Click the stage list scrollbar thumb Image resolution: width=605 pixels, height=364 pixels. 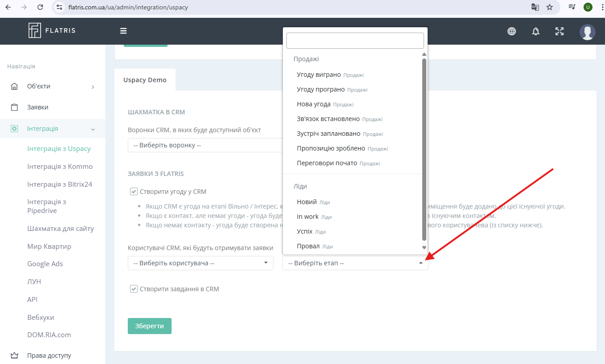point(424,149)
